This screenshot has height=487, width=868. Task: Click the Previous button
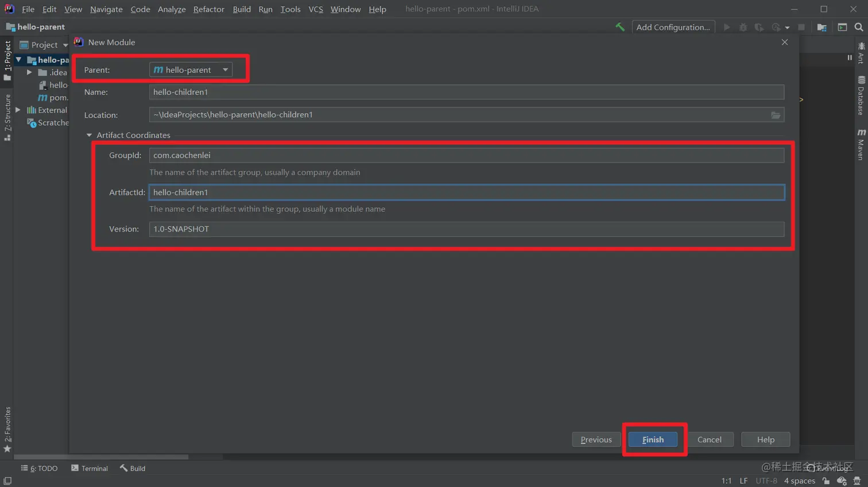pos(596,439)
